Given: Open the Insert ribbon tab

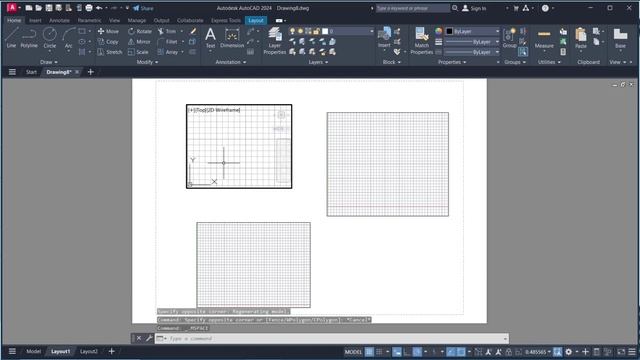Looking at the screenshot, I should click(35, 20).
